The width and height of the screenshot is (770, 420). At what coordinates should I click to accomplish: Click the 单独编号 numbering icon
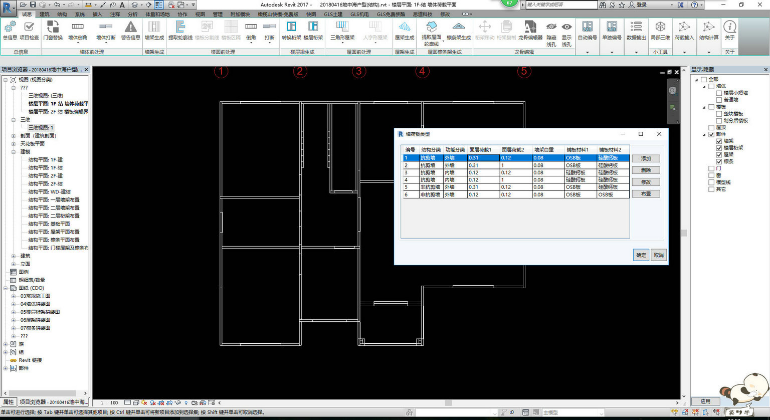pos(611,27)
